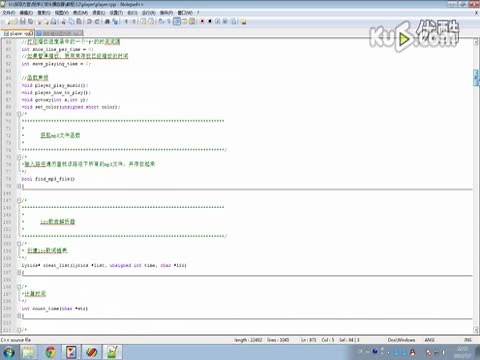Click the ANSI encoding status field
480x360 pixels.
[x=429, y=340]
